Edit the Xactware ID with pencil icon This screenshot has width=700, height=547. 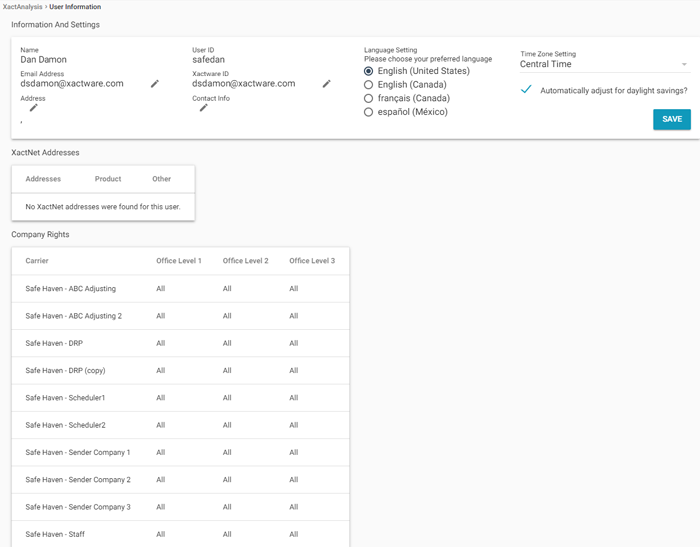pos(326,84)
